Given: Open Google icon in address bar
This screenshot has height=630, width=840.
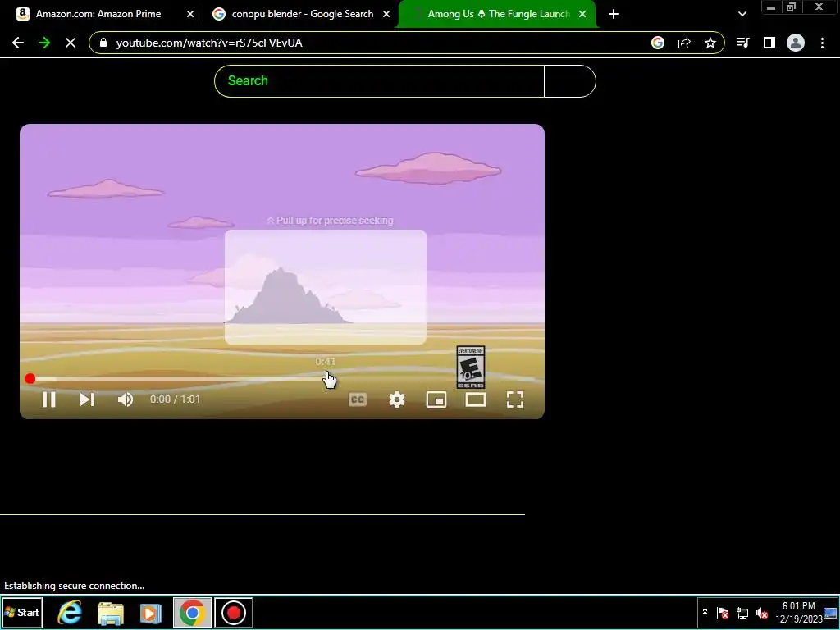Looking at the screenshot, I should [x=658, y=43].
